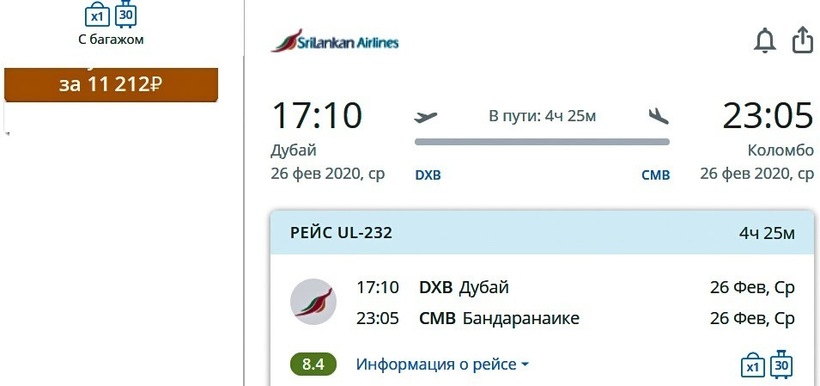Click the round airline logo near UL-232
Screen dimensions: 820x386
coord(313,302)
